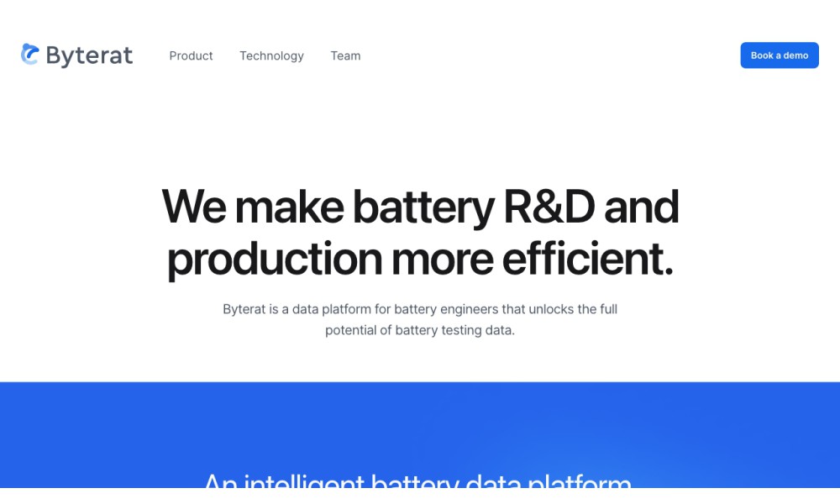Click the Byterat wordmark text

tap(89, 55)
